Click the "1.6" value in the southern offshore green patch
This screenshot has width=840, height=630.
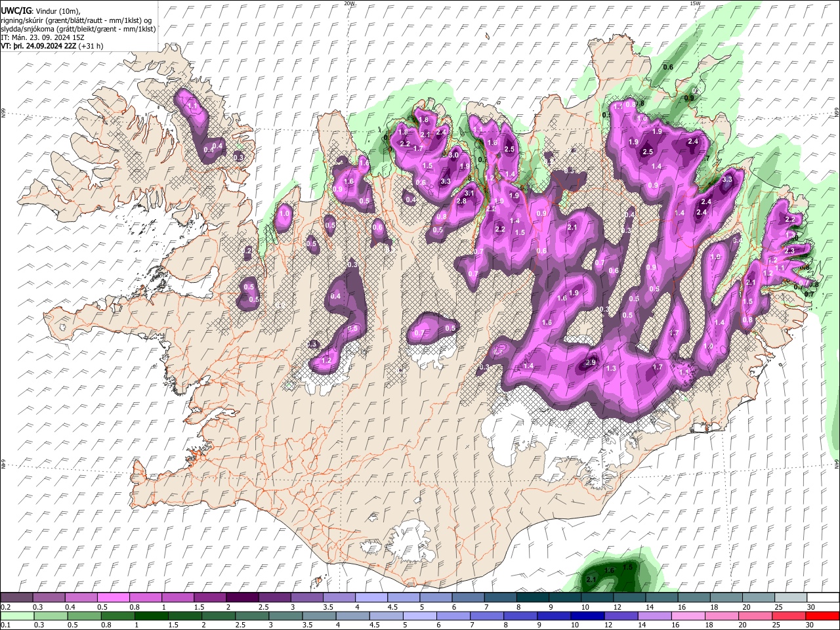coord(609,571)
